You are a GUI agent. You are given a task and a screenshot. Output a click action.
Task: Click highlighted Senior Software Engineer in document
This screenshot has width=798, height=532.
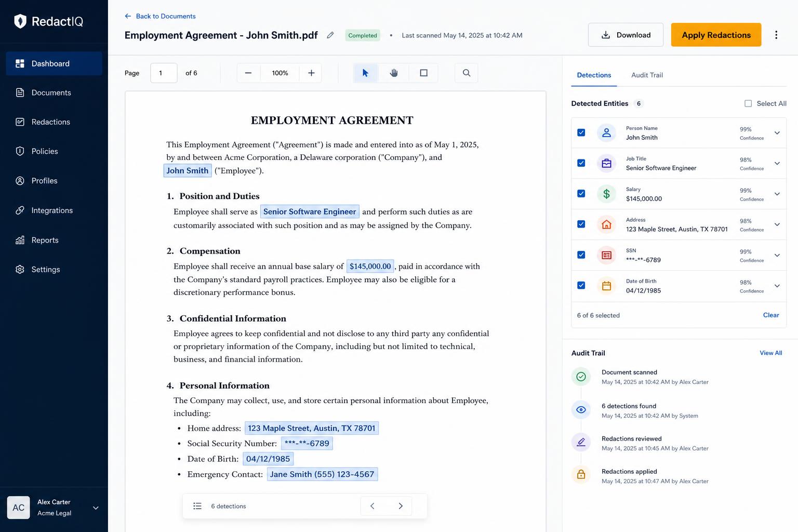coord(310,211)
